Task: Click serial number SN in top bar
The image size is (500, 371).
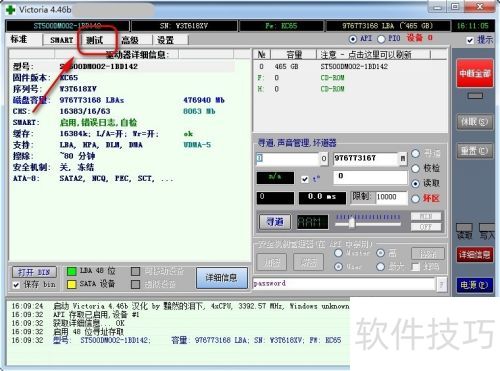Action: click(184, 26)
